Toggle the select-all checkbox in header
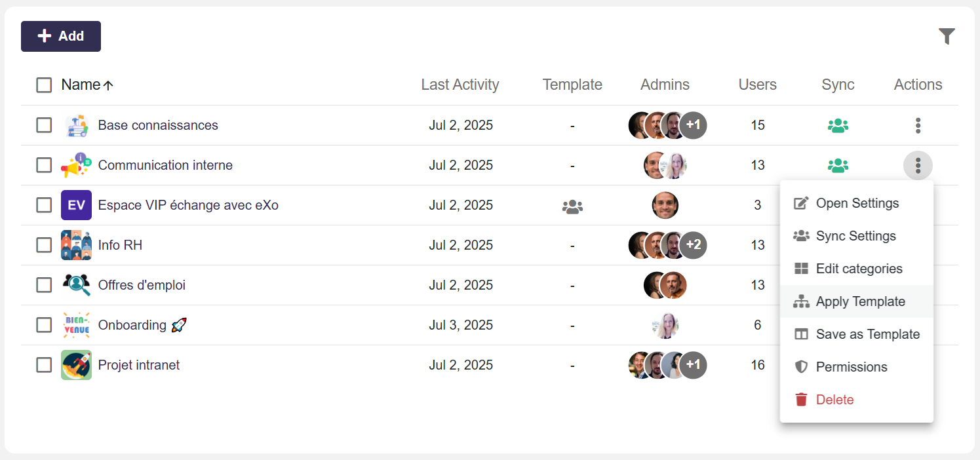Viewport: 980px width, 460px height. click(x=44, y=85)
